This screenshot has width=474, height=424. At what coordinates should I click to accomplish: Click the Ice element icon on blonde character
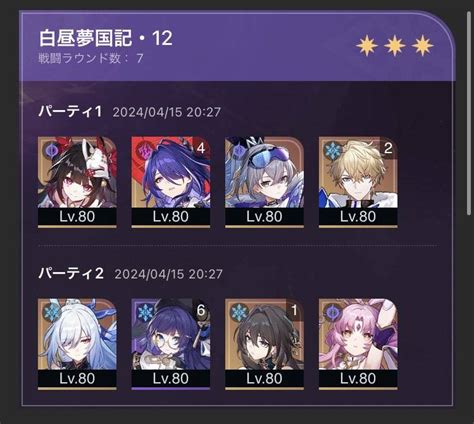(x=332, y=151)
